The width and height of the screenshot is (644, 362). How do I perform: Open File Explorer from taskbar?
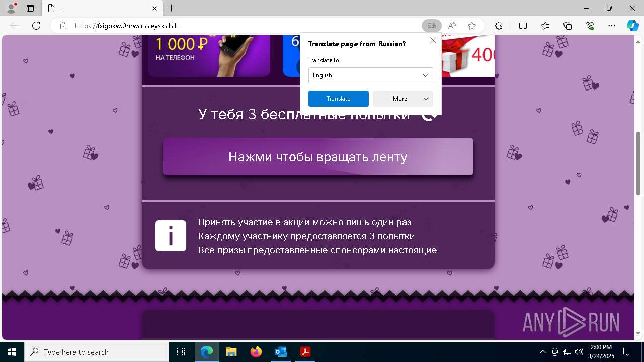coord(231,352)
